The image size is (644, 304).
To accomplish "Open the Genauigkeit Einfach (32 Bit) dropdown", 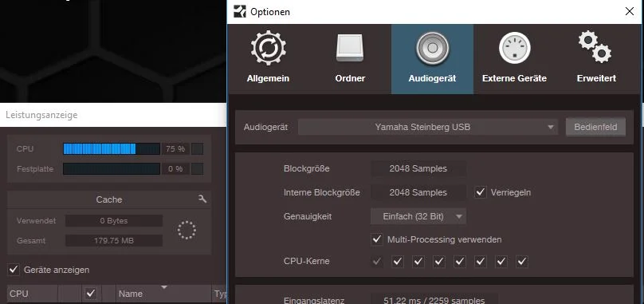I will click(x=418, y=216).
